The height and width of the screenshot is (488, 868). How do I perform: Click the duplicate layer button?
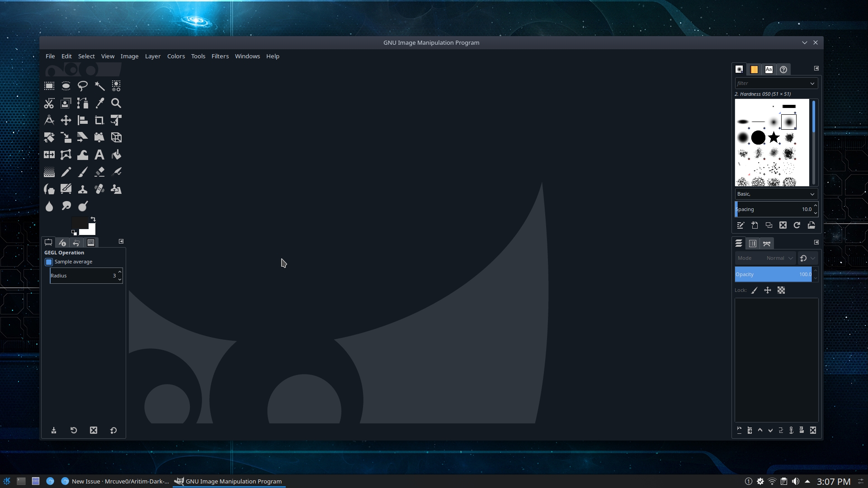[x=781, y=430]
